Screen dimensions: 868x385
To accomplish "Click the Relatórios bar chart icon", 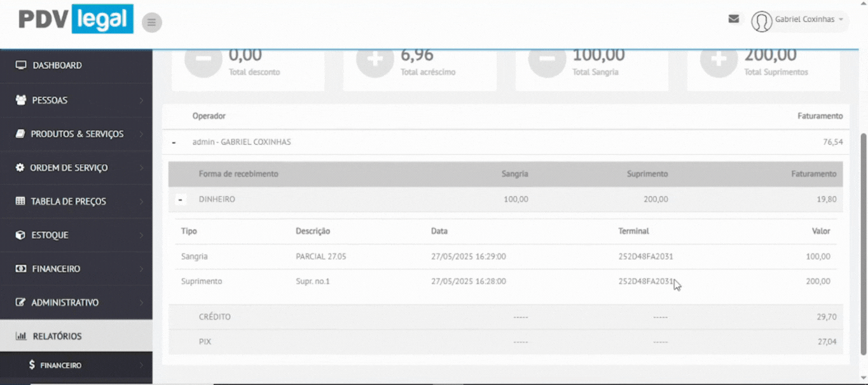I will coord(21,336).
